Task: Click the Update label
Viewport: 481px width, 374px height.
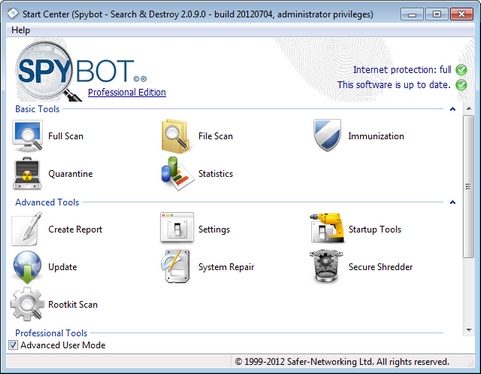Action: click(62, 267)
